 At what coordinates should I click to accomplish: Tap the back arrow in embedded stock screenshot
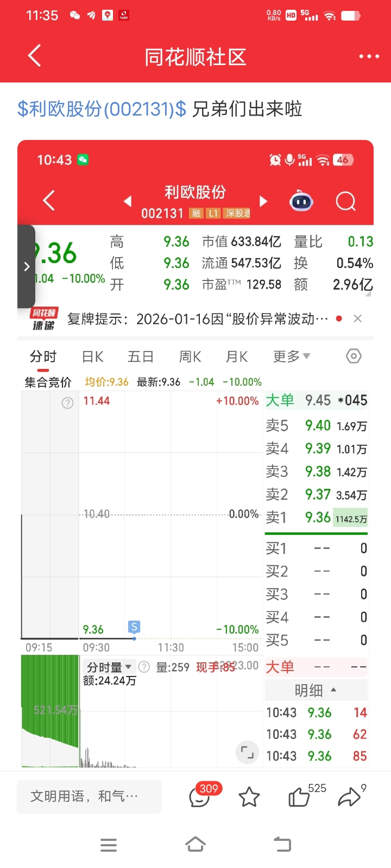point(48,201)
